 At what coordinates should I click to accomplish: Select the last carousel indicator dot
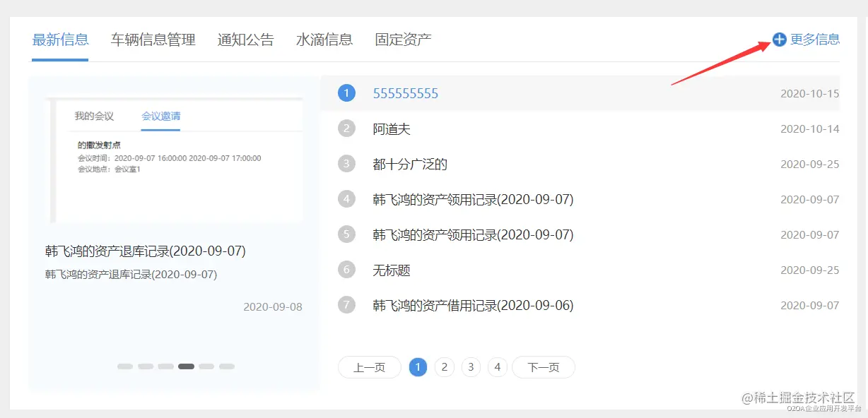pyautogui.click(x=227, y=366)
